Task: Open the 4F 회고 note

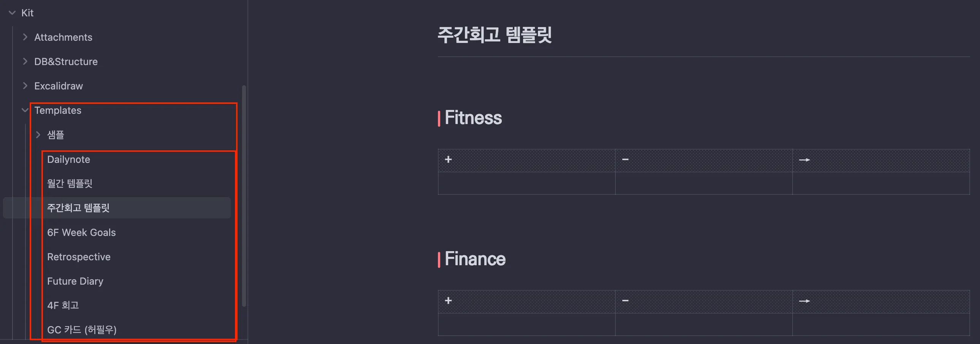Action: coord(63,305)
